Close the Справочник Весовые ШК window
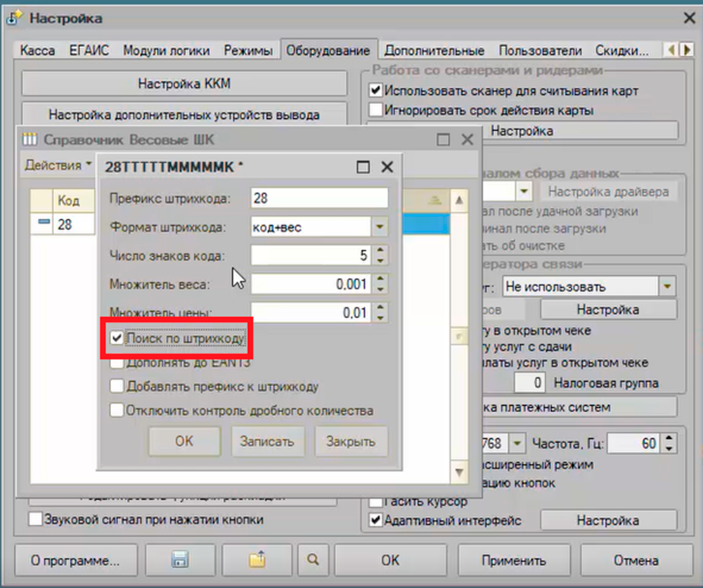Image resolution: width=703 pixels, height=588 pixels. tap(467, 139)
